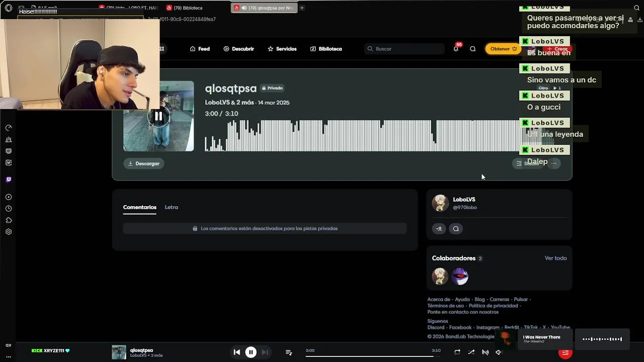
Task: Open the Acerca de footer link
Action: point(439,299)
